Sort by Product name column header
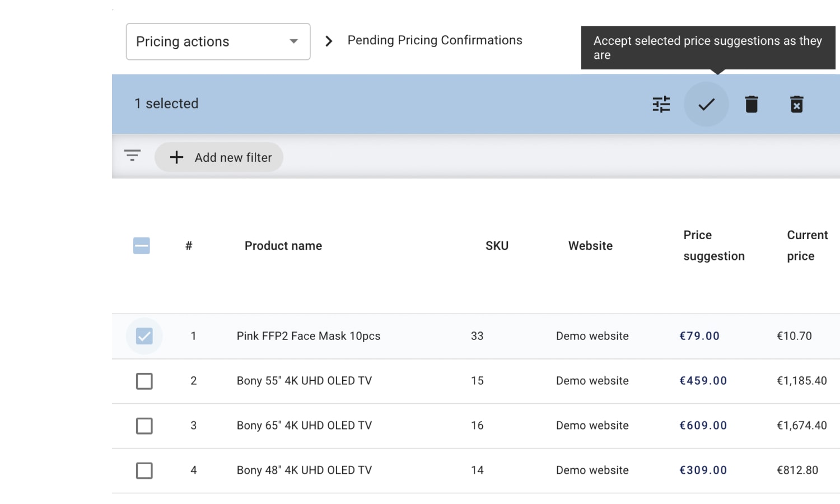The height and width of the screenshot is (504, 840). 283,246
